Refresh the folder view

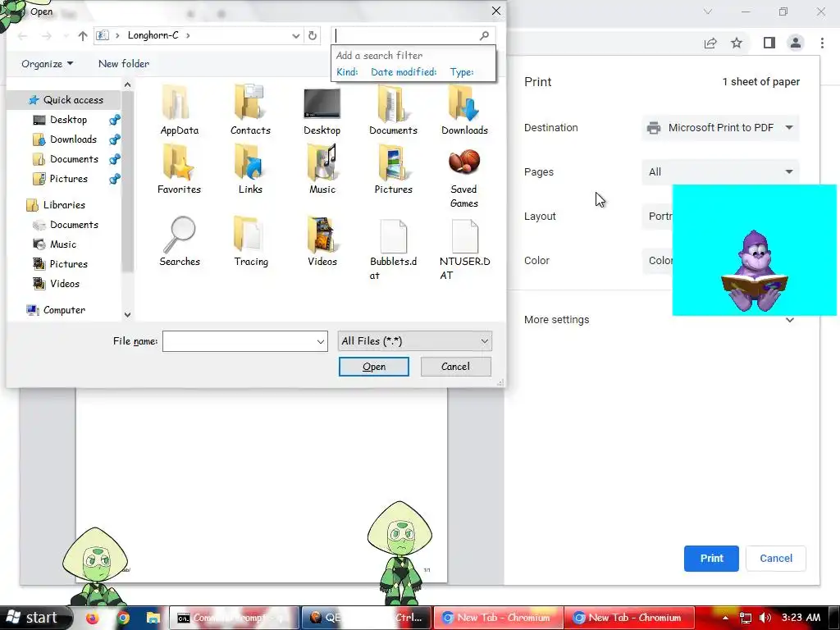[313, 36]
